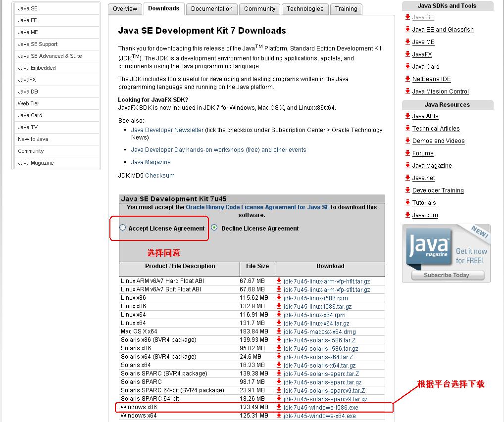Open Java Magazine link in Java Resources
This screenshot has height=422, width=504.
tap(432, 166)
